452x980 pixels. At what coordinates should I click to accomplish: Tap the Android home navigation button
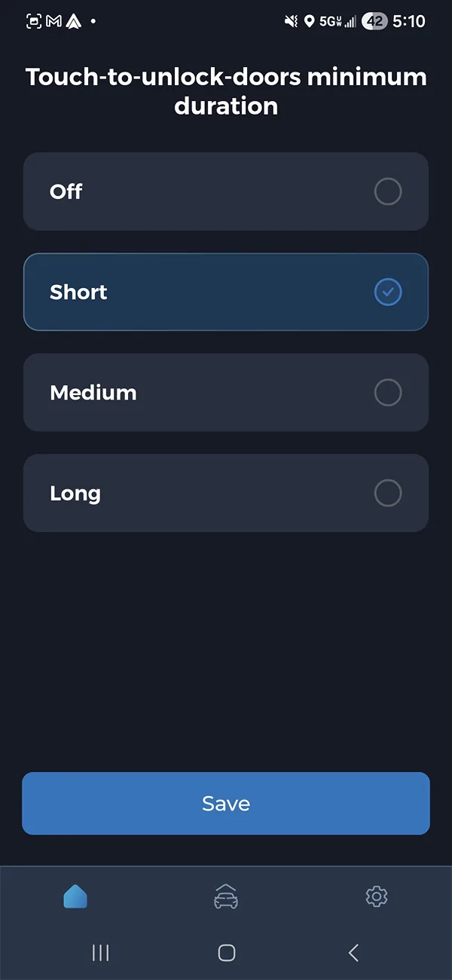pyautogui.click(x=226, y=953)
